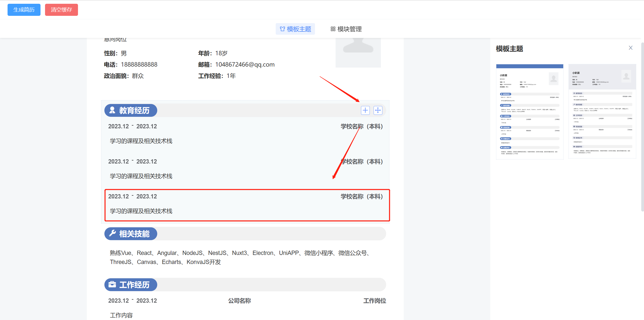Click the plus add icon in 教育经历 header

[365, 110]
